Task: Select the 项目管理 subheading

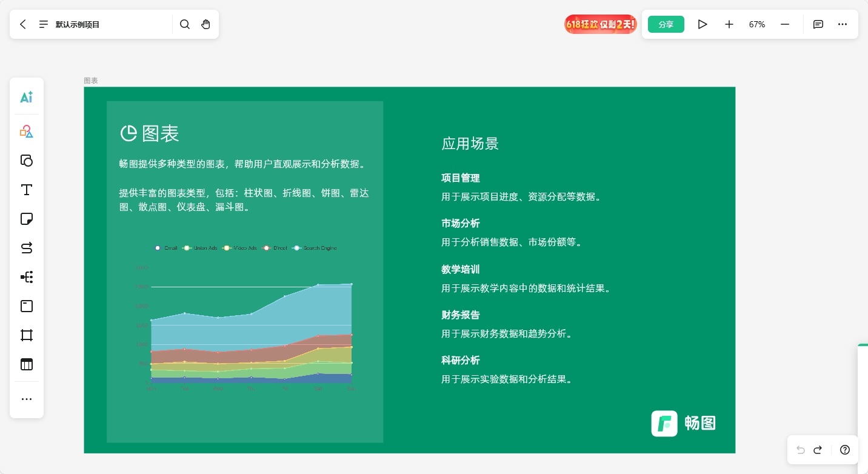Action: (461, 178)
